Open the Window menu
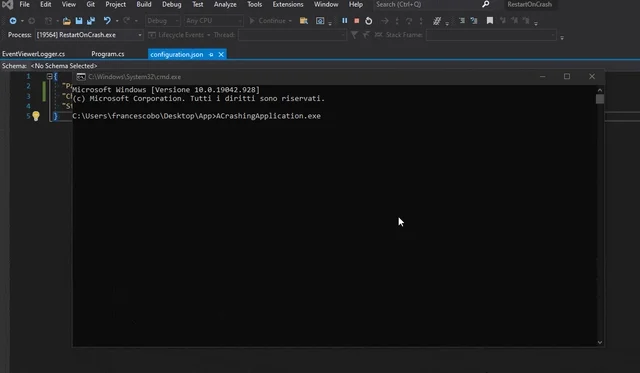Image resolution: width=640 pixels, height=373 pixels. pyautogui.click(x=326, y=4)
